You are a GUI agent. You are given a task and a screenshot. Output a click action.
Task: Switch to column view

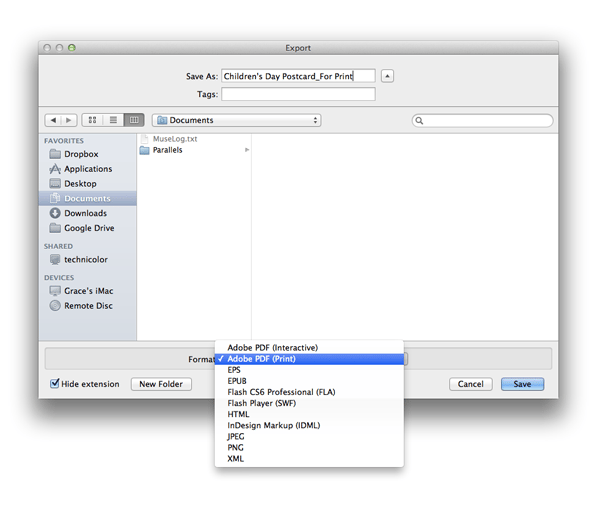pos(134,120)
